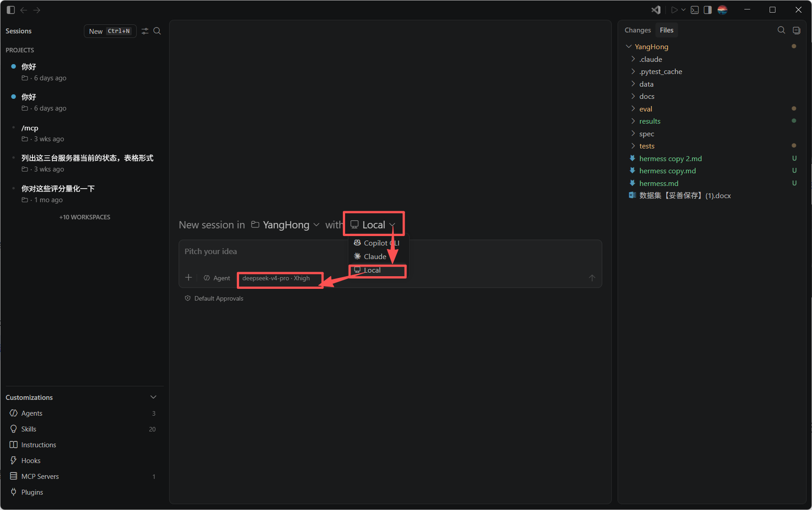Toggle the right sidebar layout icon
Viewport: 812px width, 510px height.
708,10
